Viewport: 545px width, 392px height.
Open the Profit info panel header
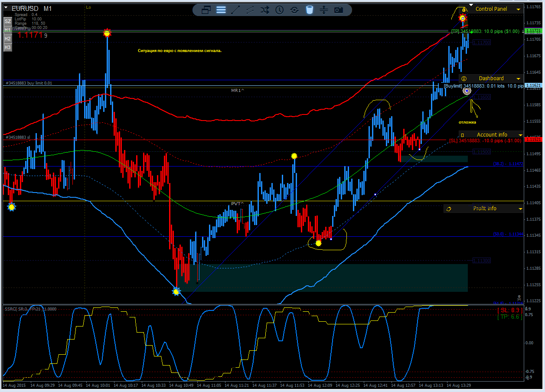(x=483, y=209)
